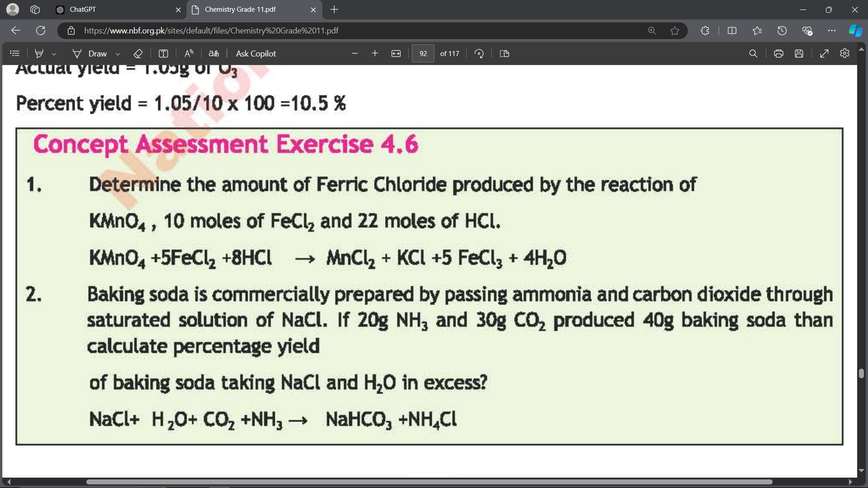Open the tab actions menu icon
This screenshot has width=868, height=488.
(x=35, y=9)
